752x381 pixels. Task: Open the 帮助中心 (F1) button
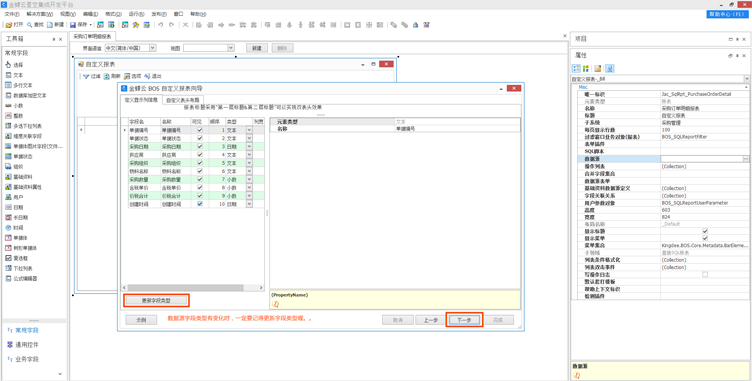[728, 14]
